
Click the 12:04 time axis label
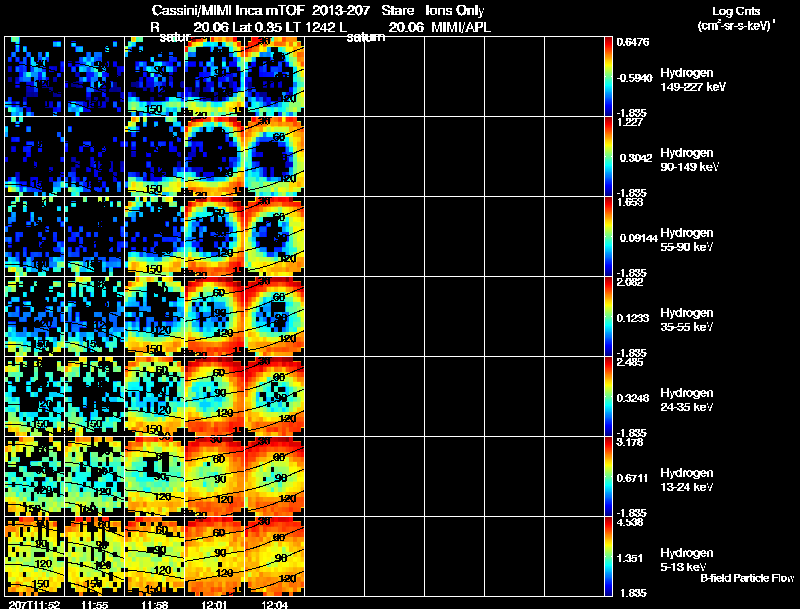274,604
